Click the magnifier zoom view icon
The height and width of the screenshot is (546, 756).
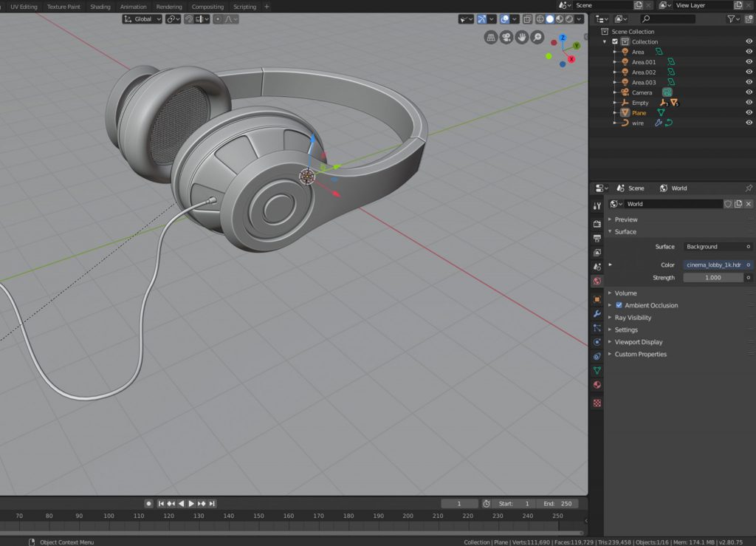click(537, 37)
